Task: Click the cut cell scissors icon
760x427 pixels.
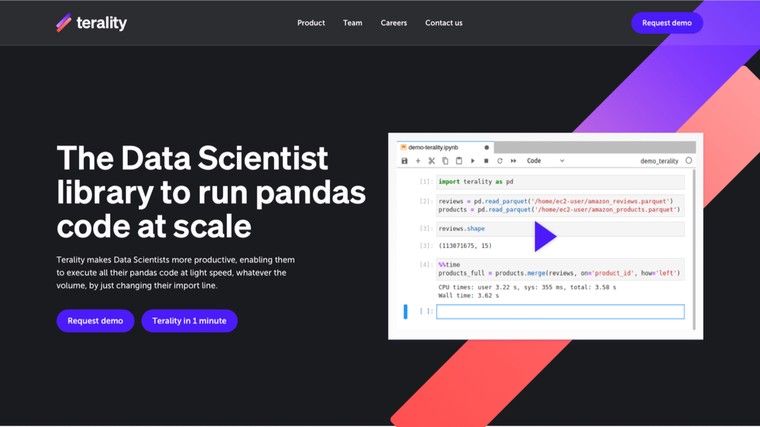Action: 431,161
